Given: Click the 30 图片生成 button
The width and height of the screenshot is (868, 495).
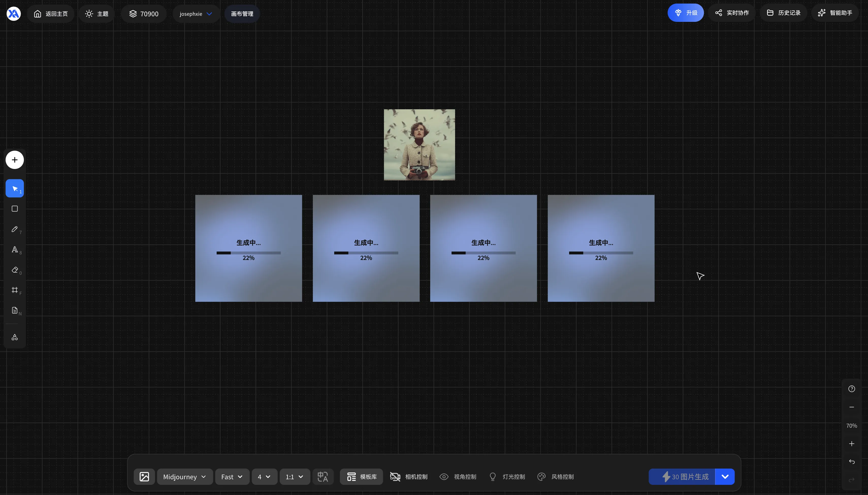Looking at the screenshot, I should (x=682, y=477).
